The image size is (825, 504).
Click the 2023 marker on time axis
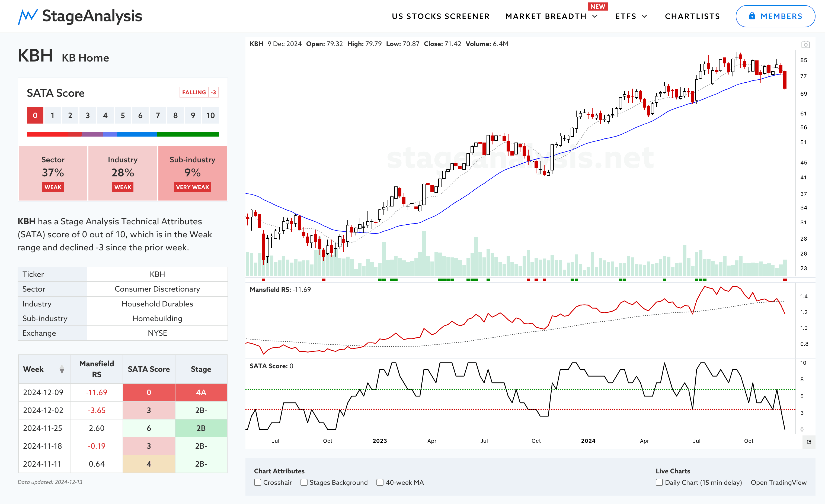(x=380, y=441)
